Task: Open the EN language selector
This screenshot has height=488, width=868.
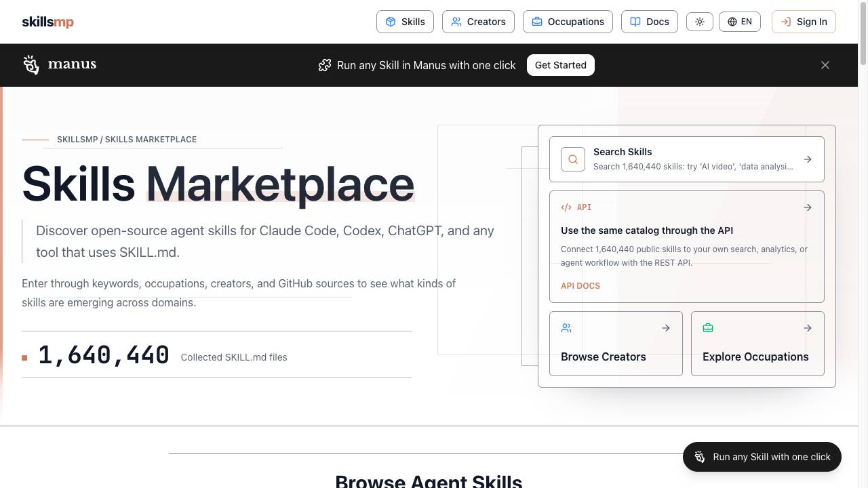Action: 739,22
